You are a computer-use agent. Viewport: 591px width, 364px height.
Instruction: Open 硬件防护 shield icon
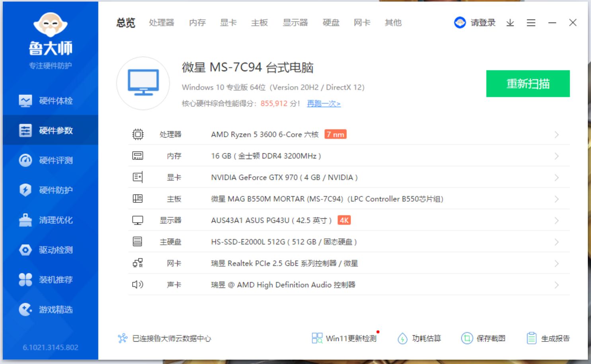tap(25, 190)
